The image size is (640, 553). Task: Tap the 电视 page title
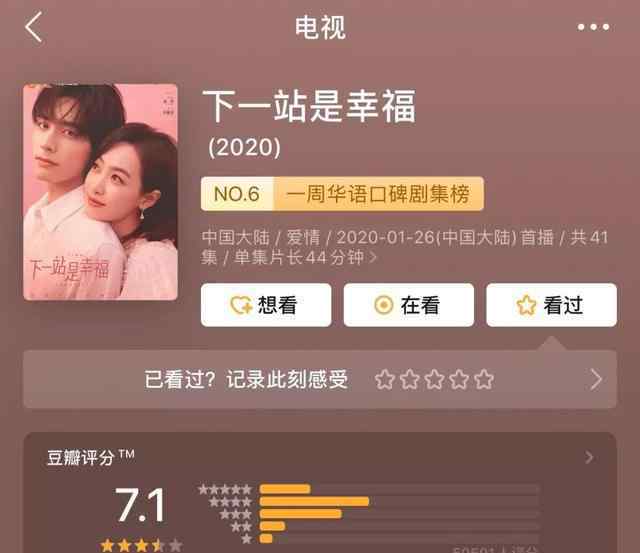click(320, 27)
